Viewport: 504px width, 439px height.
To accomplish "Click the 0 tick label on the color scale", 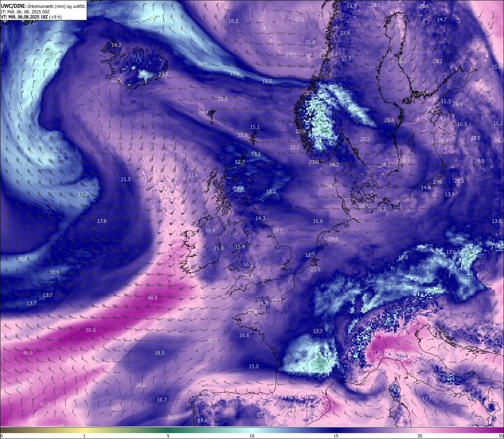I will click(x=2, y=436).
